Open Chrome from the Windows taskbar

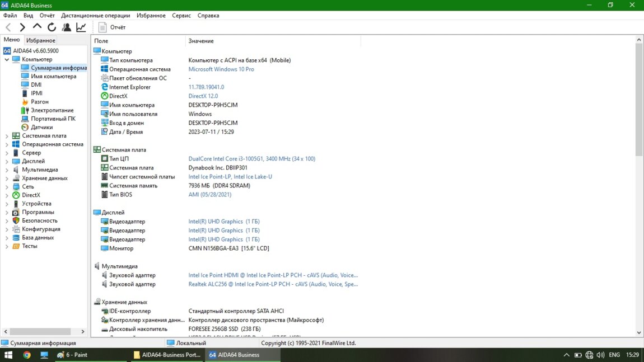[x=26, y=355]
